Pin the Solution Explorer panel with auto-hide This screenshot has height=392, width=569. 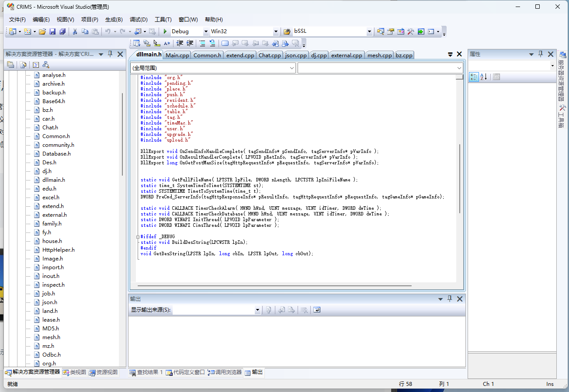point(111,54)
